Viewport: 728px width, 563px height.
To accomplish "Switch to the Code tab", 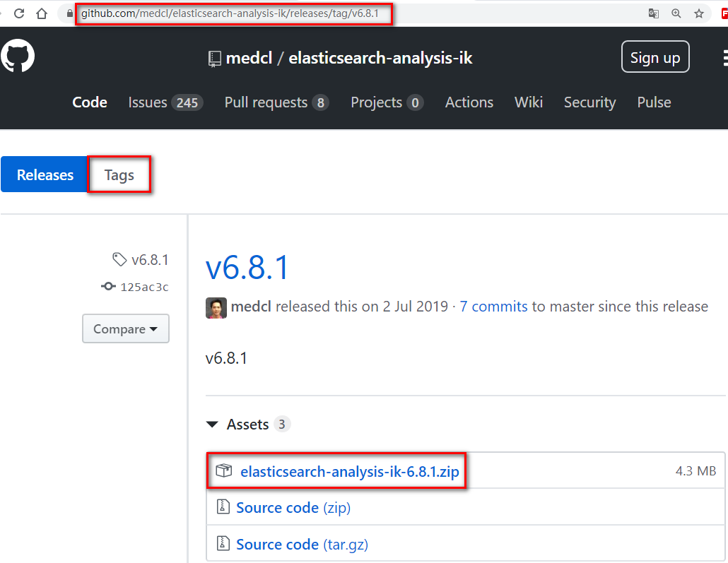I will (x=90, y=102).
